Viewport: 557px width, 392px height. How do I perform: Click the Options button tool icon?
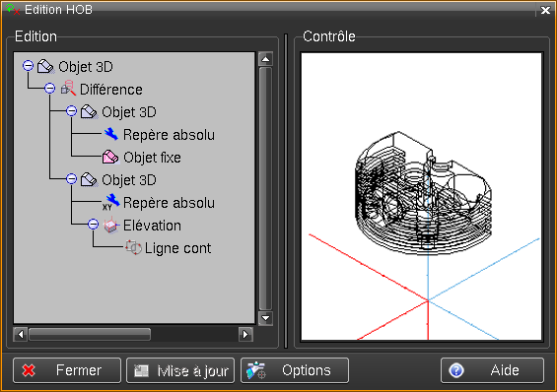pos(256,370)
